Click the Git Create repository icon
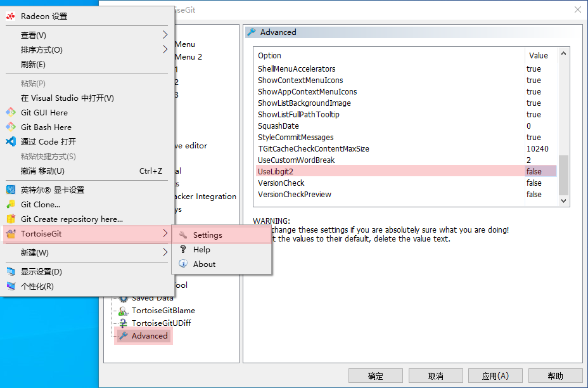Image resolution: width=588 pixels, height=388 pixels. 11,219
